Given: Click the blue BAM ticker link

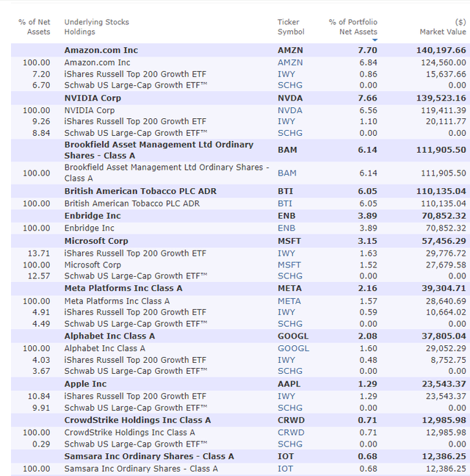Looking at the screenshot, I should [287, 173].
